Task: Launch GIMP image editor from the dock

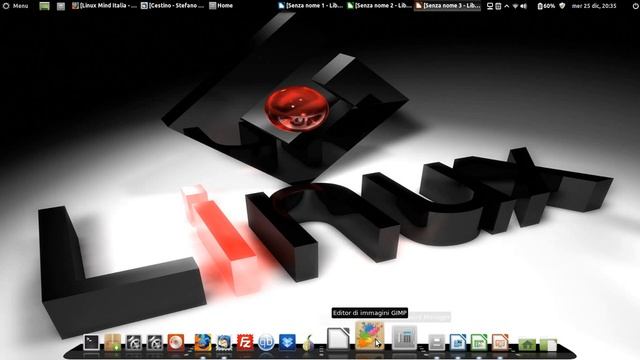Action: tap(370, 335)
